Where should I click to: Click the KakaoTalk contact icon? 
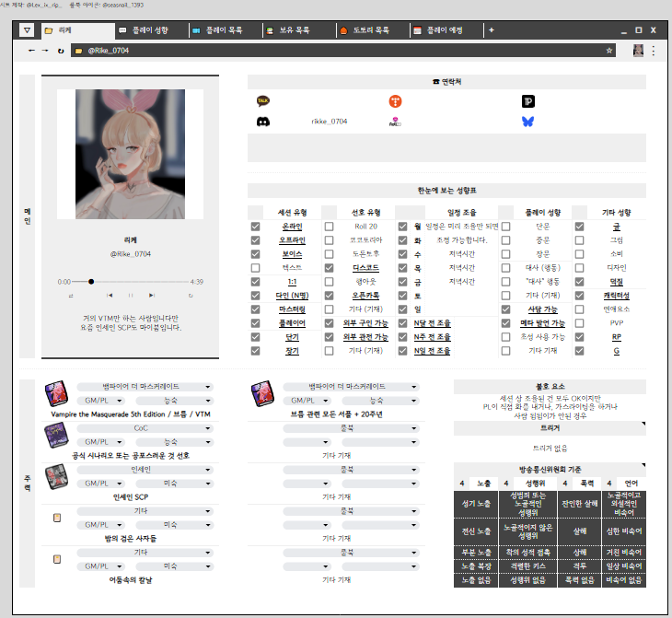click(x=262, y=100)
